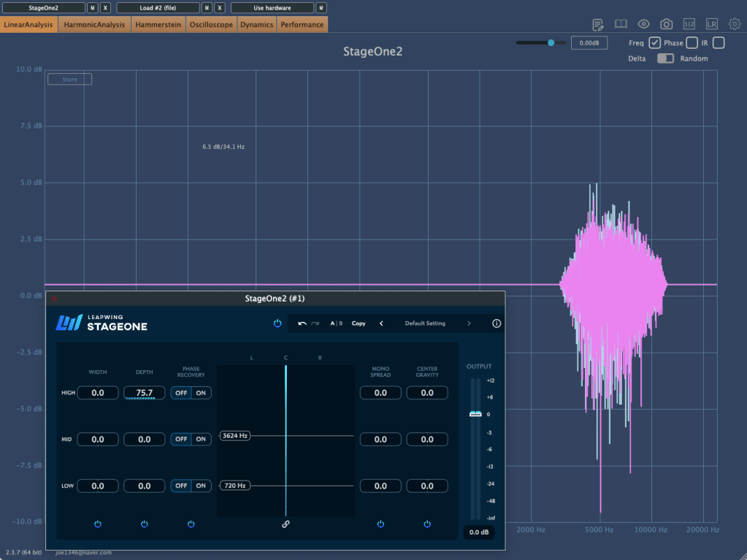This screenshot has width=747, height=560.
Task: Uncheck the Freq checkbox
Action: pos(655,43)
